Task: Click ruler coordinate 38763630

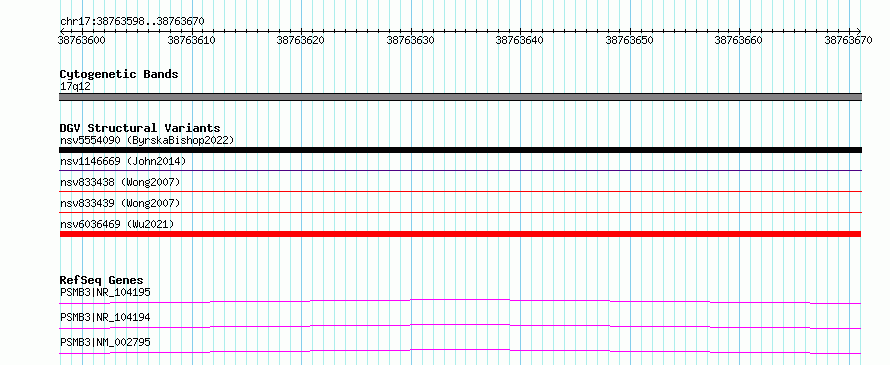Action: tap(410, 40)
